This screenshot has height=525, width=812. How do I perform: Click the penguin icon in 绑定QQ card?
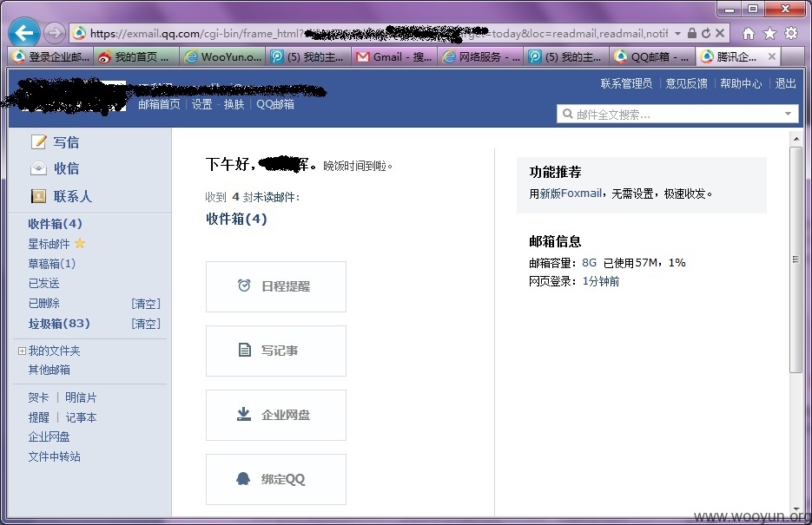(243, 478)
